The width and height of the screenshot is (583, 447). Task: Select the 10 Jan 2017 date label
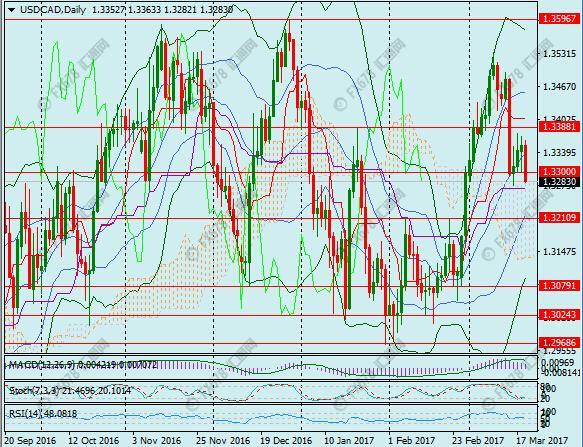(348, 441)
